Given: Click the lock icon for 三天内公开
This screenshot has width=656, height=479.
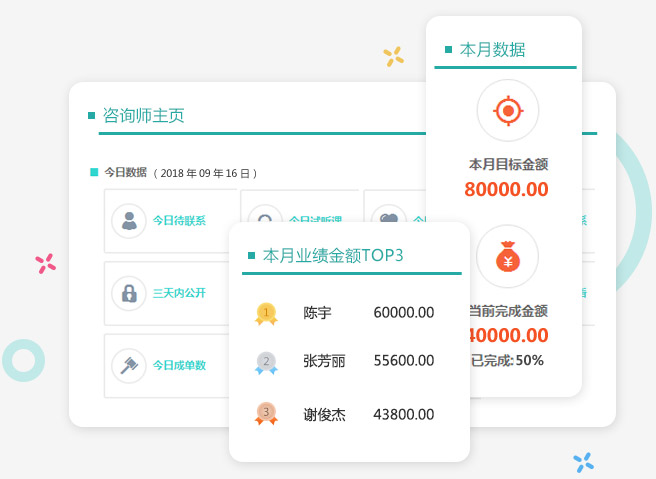Looking at the screenshot, I should [129, 293].
